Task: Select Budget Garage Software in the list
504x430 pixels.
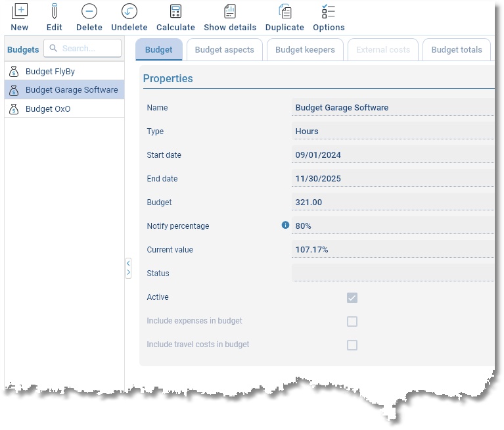Action: coord(64,89)
